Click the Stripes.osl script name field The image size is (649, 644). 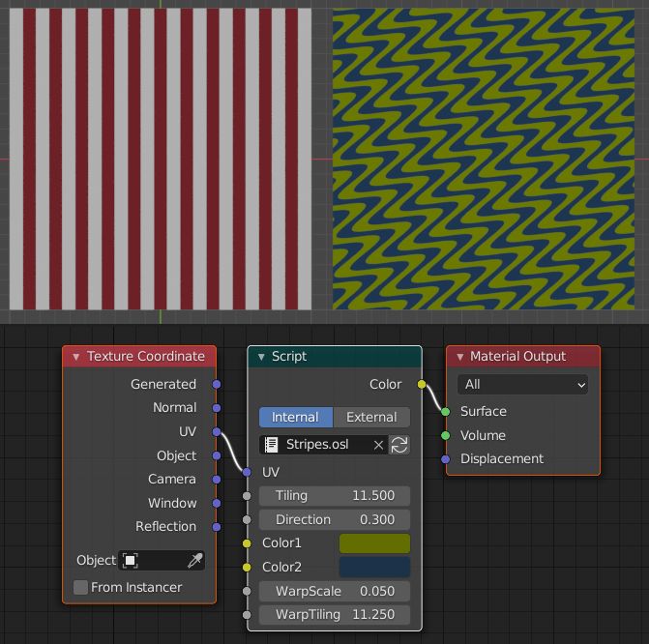coord(324,445)
